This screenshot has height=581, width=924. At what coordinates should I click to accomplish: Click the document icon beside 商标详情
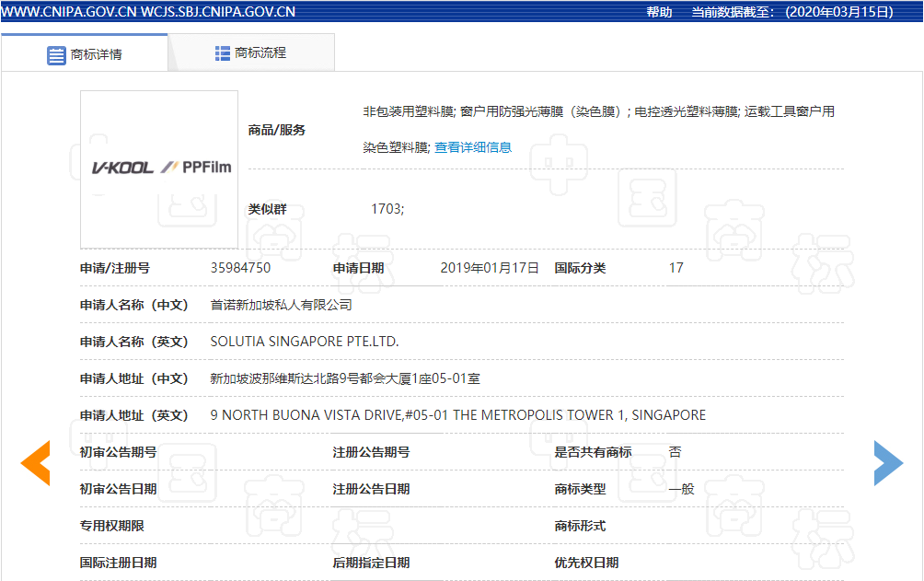click(x=56, y=54)
